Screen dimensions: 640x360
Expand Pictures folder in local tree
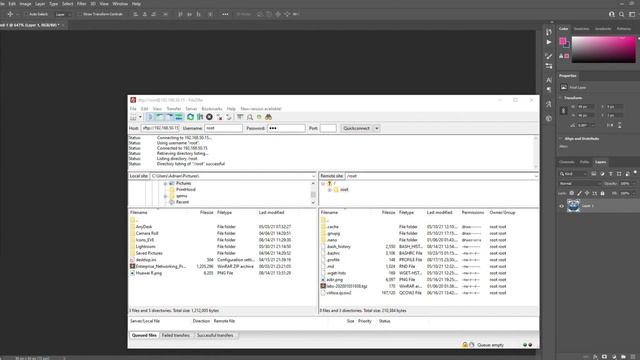165,184
